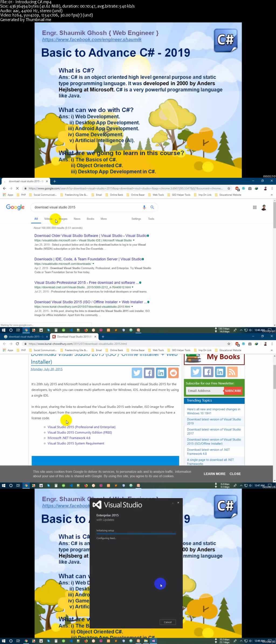Screen dimensions: 276x644
Task: Click the sidebar RSS feed icon
Action: point(232,372)
